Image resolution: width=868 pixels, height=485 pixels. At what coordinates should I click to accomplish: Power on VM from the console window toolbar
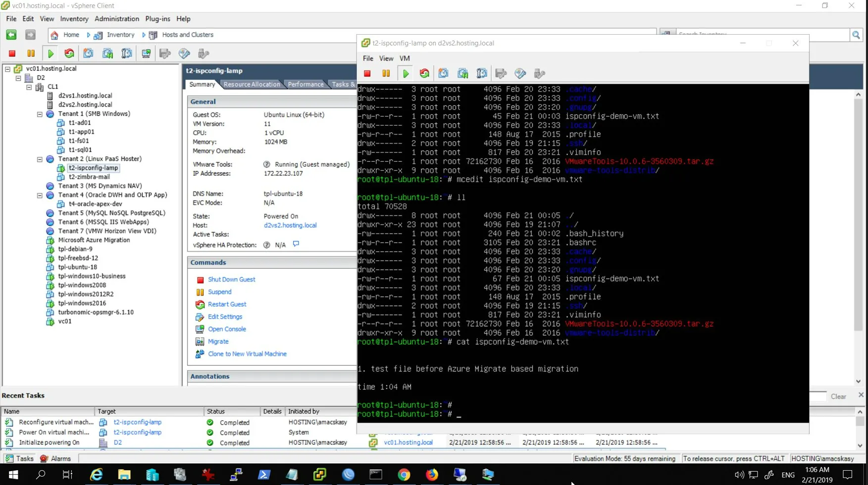tap(406, 73)
